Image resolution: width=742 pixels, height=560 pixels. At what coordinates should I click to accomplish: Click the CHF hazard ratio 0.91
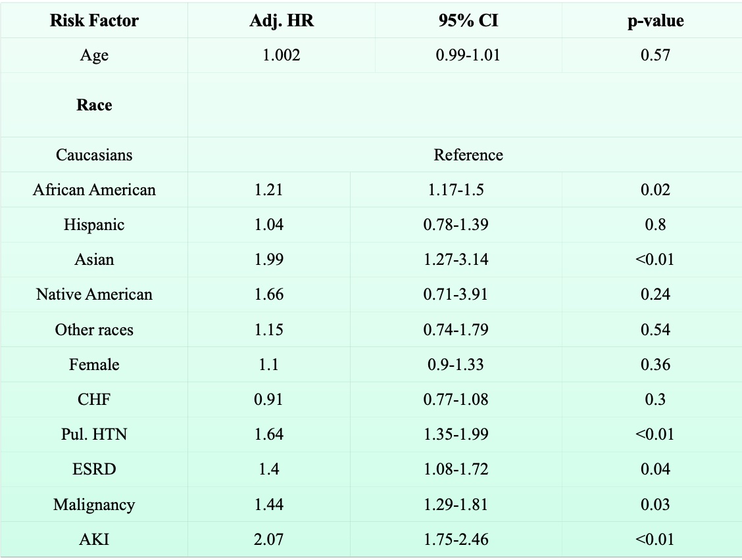(x=269, y=399)
